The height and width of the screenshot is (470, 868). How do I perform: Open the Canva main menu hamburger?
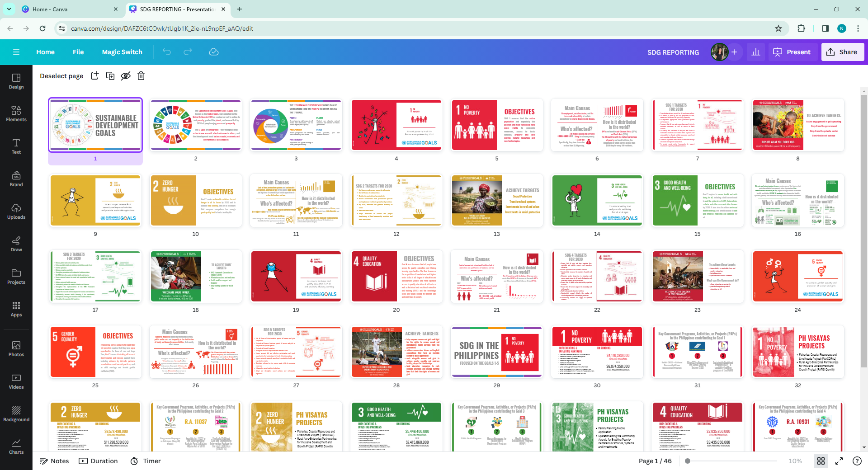point(16,52)
